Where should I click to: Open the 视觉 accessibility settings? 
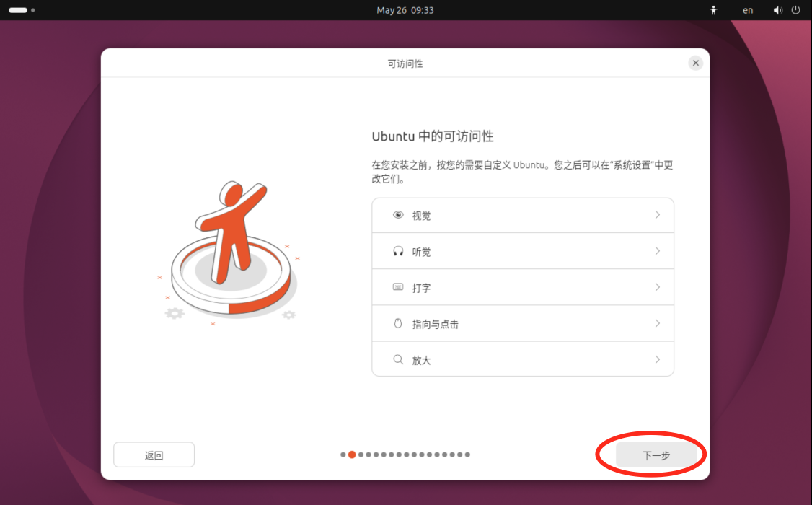(523, 215)
